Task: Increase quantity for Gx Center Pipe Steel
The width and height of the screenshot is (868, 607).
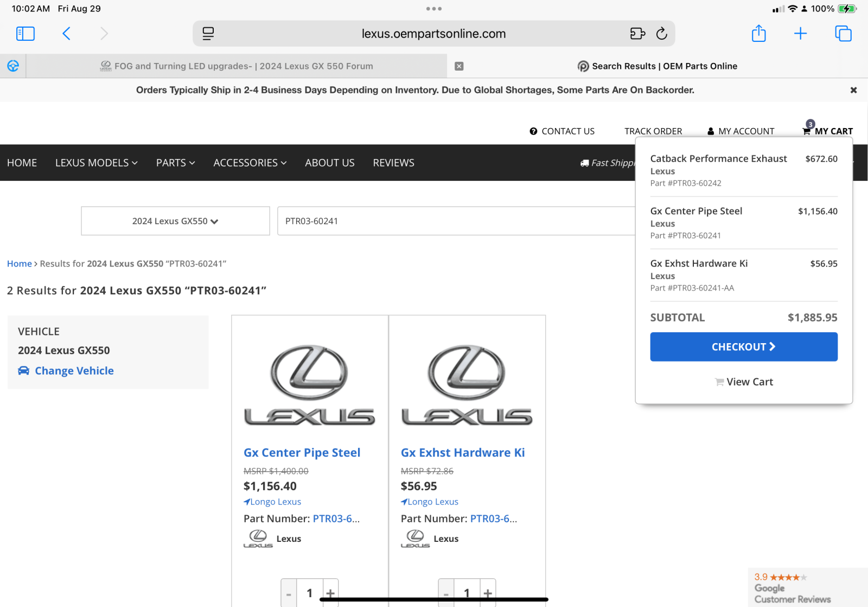Action: tap(330, 593)
